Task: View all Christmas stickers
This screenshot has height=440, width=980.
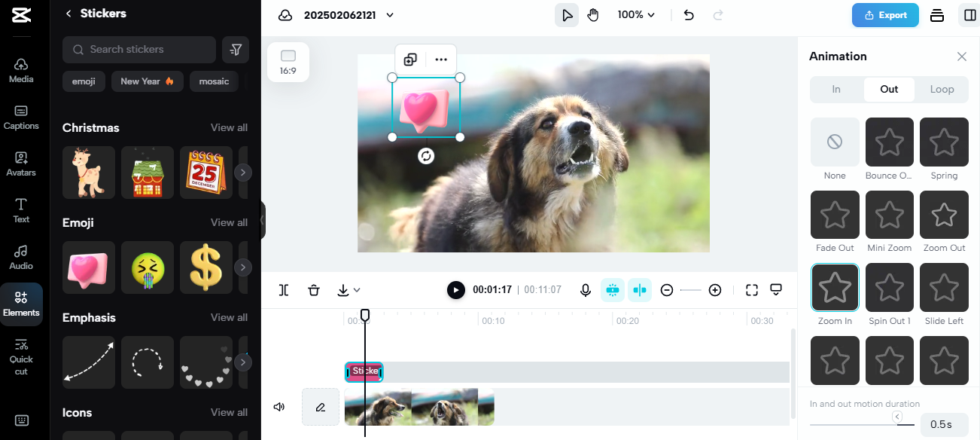Action: click(x=229, y=127)
